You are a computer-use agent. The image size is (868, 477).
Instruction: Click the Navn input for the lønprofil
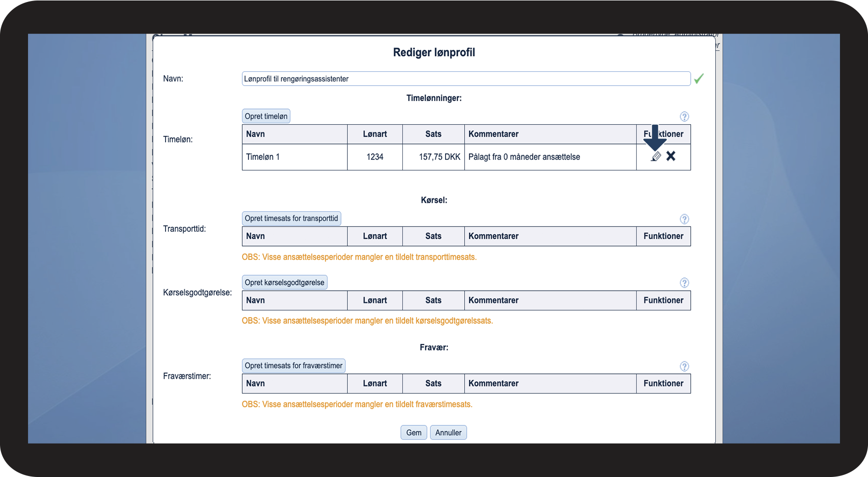coord(466,79)
